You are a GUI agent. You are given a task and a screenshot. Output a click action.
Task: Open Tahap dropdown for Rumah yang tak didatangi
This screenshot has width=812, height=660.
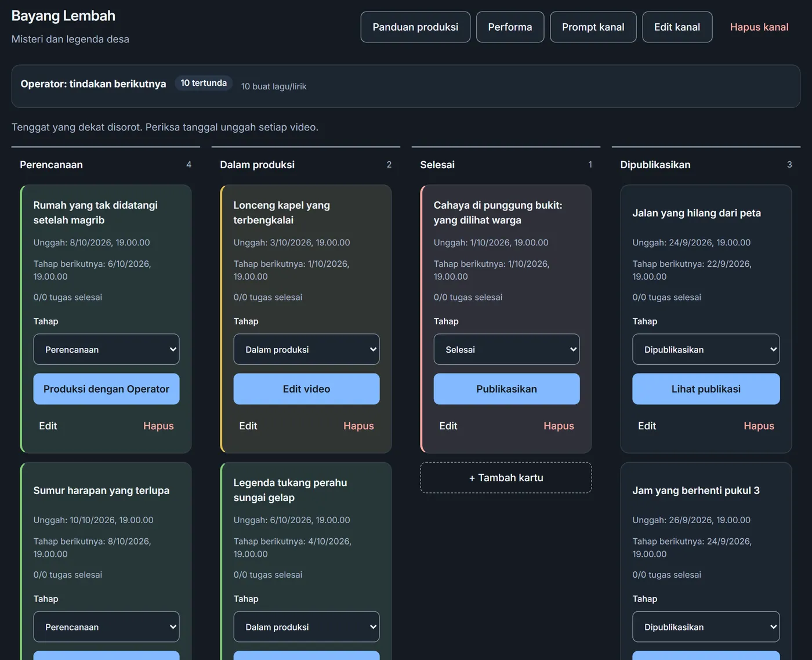(x=106, y=349)
